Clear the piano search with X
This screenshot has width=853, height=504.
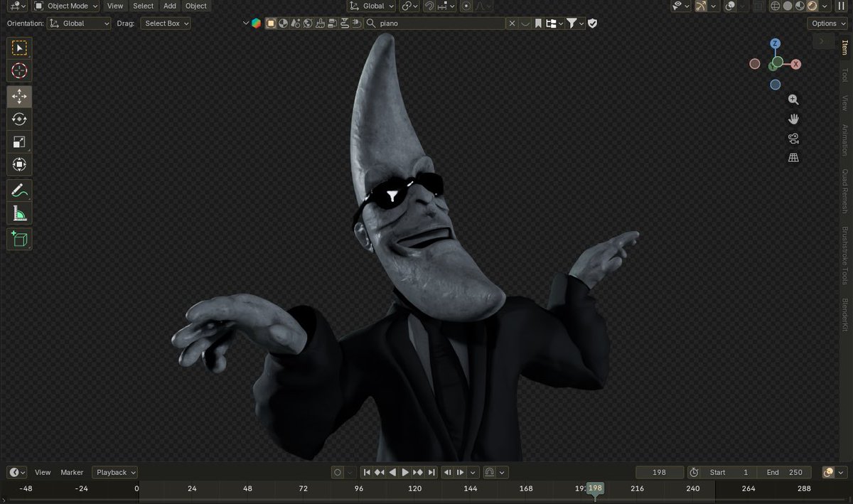(x=512, y=23)
